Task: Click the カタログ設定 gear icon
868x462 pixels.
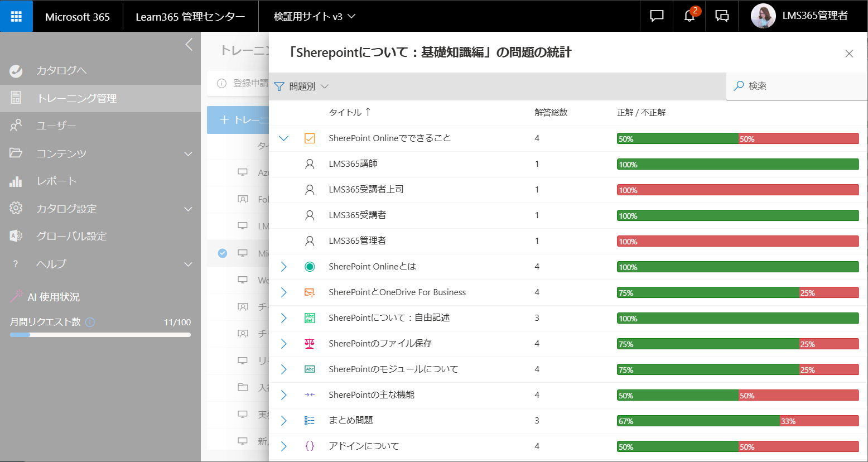Action: (x=16, y=208)
